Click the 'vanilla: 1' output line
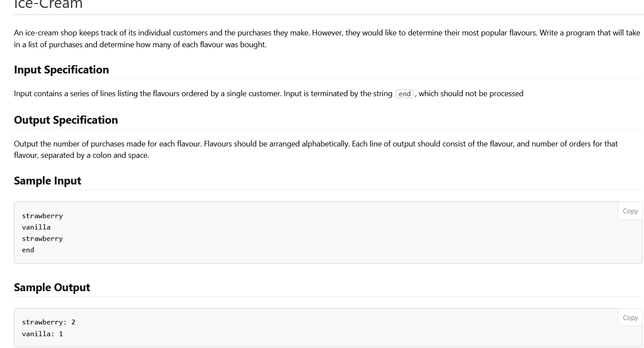This screenshot has width=644, height=348. (x=42, y=334)
